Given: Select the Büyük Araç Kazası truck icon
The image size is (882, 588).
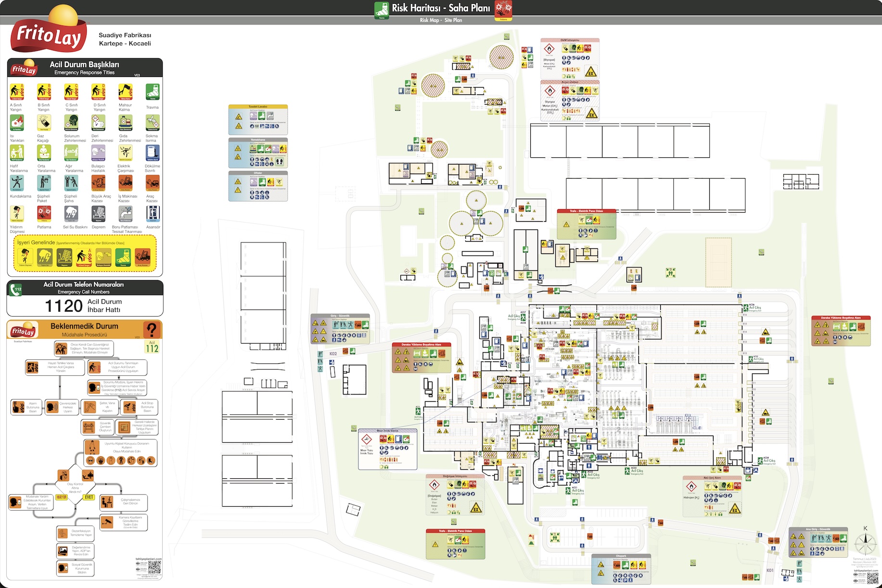Looking at the screenshot, I should pyautogui.click(x=99, y=183).
